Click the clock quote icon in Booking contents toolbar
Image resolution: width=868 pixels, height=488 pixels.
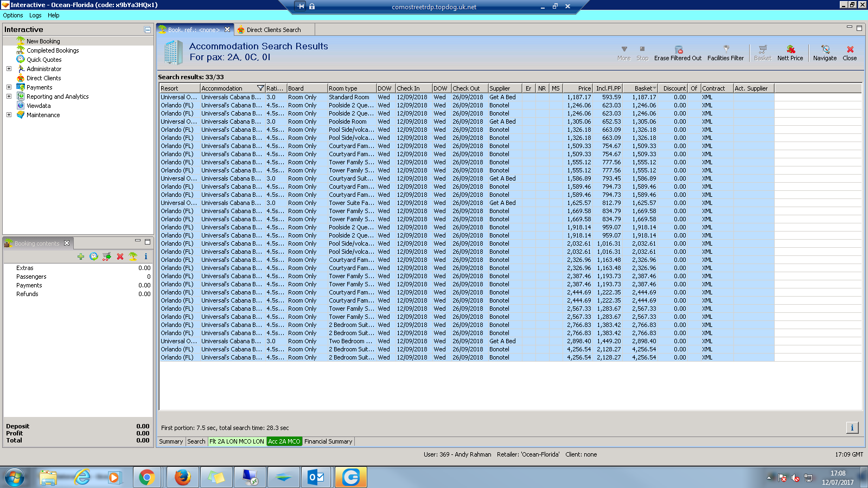click(x=94, y=256)
